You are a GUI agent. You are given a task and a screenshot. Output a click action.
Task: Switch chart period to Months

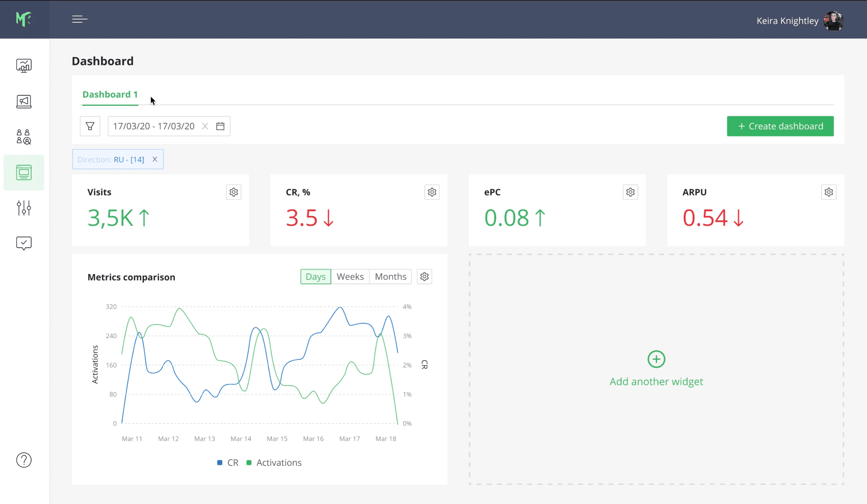pos(390,277)
